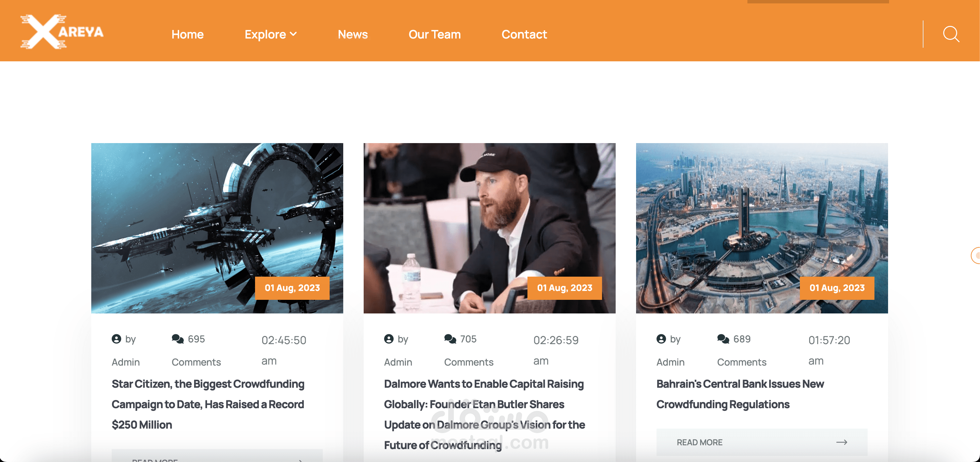The image size is (980, 462).
Task: Go to the Home menu item
Action: click(188, 34)
